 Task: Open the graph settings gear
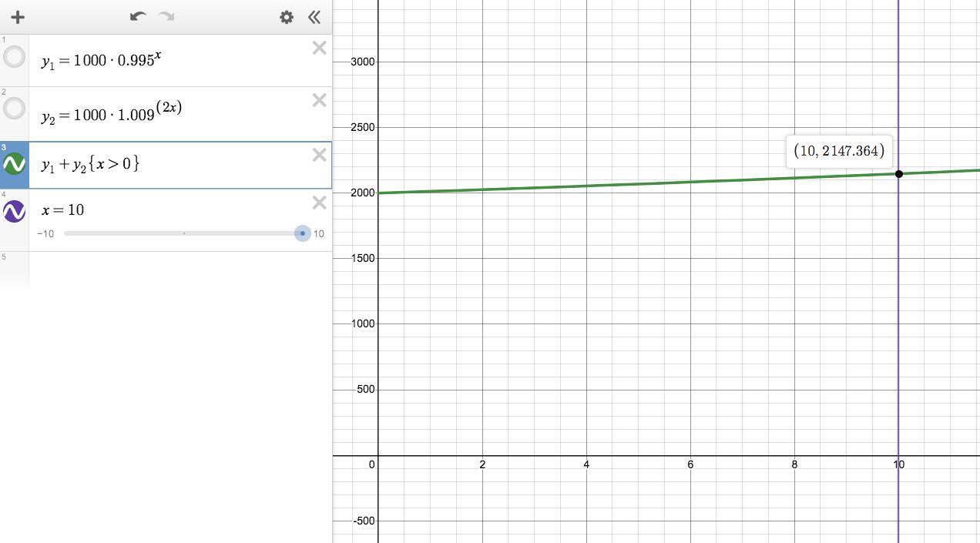(x=287, y=17)
